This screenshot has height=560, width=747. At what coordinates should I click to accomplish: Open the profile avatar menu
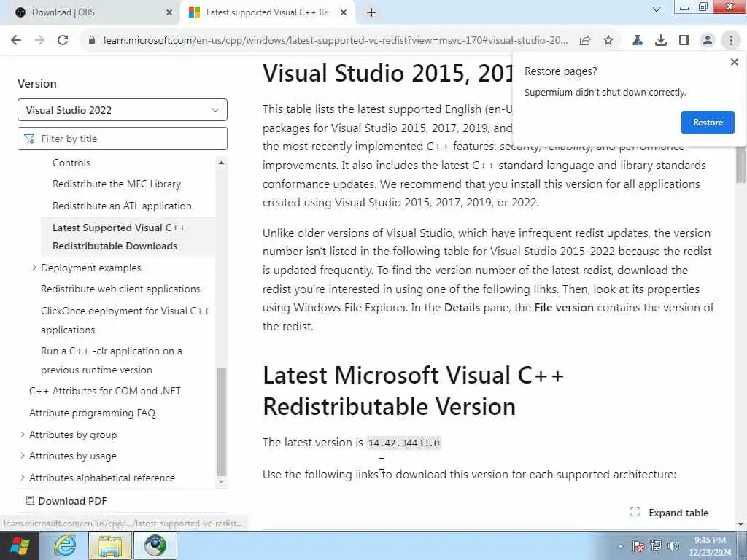pos(708,41)
